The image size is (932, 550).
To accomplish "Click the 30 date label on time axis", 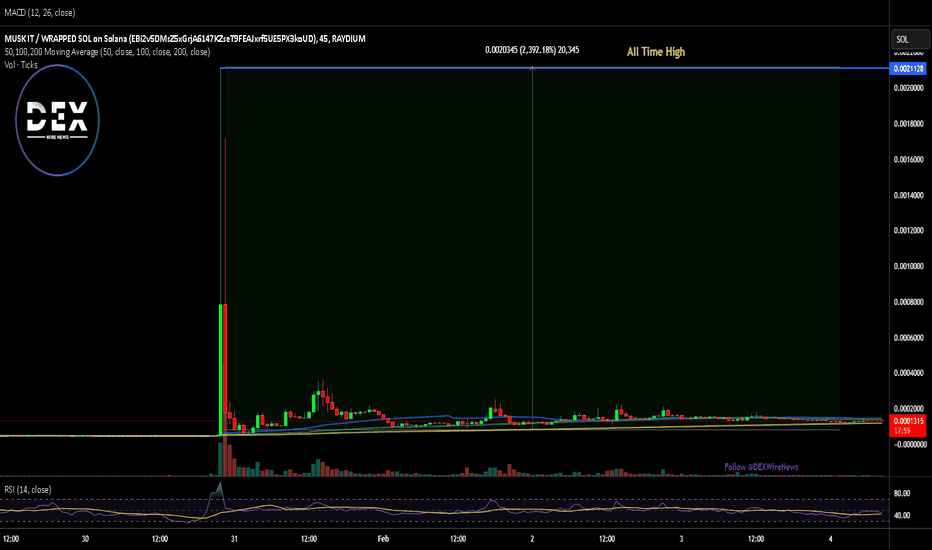I will point(85,539).
